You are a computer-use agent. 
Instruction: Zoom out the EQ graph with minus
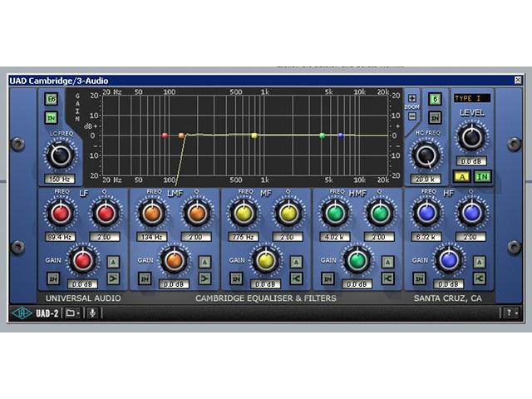(x=412, y=116)
